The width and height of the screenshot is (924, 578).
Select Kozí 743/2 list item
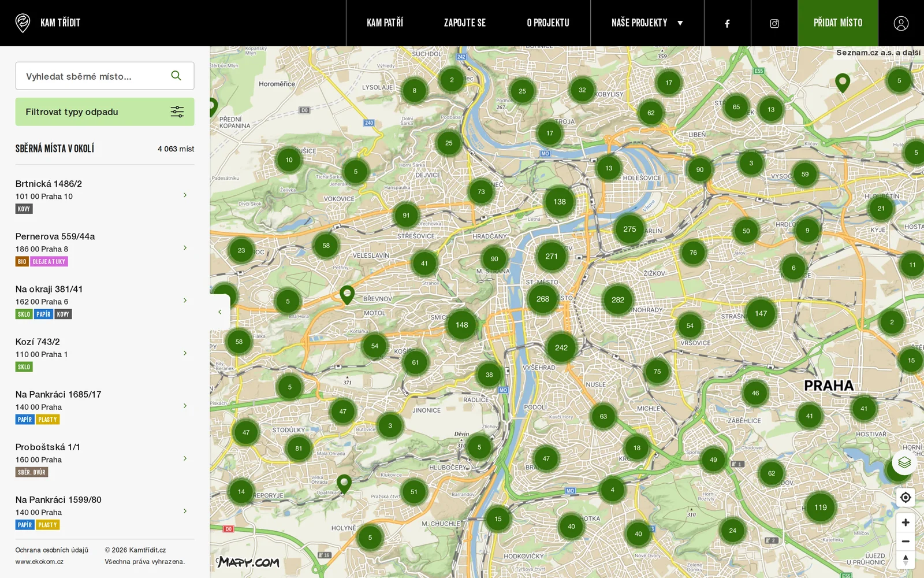coord(105,354)
